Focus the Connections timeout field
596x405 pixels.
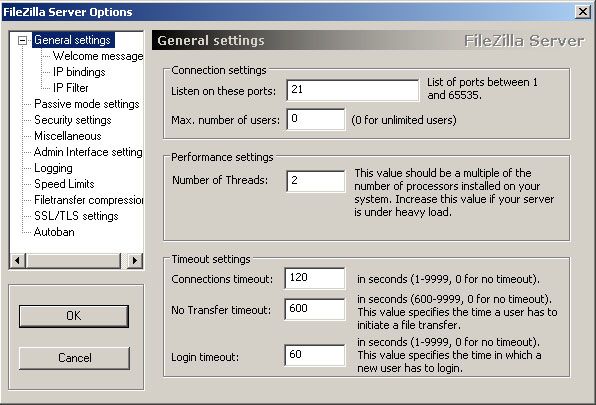pyautogui.click(x=315, y=278)
